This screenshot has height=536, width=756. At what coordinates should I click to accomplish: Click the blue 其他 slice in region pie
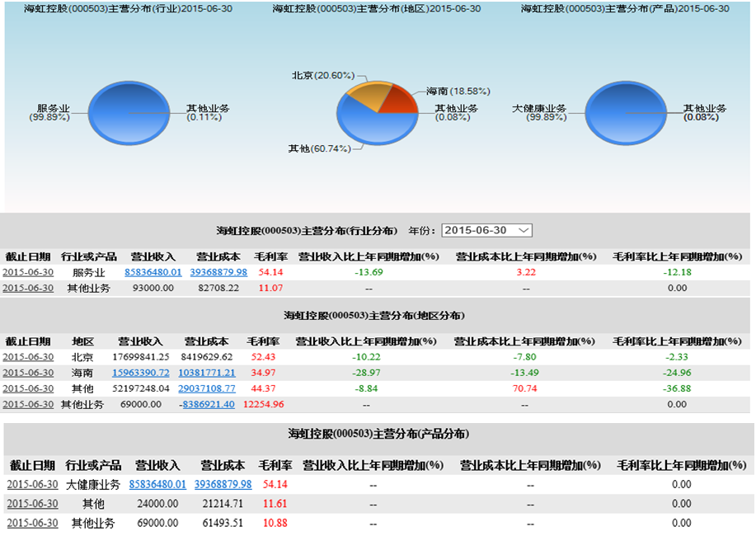coord(378,128)
